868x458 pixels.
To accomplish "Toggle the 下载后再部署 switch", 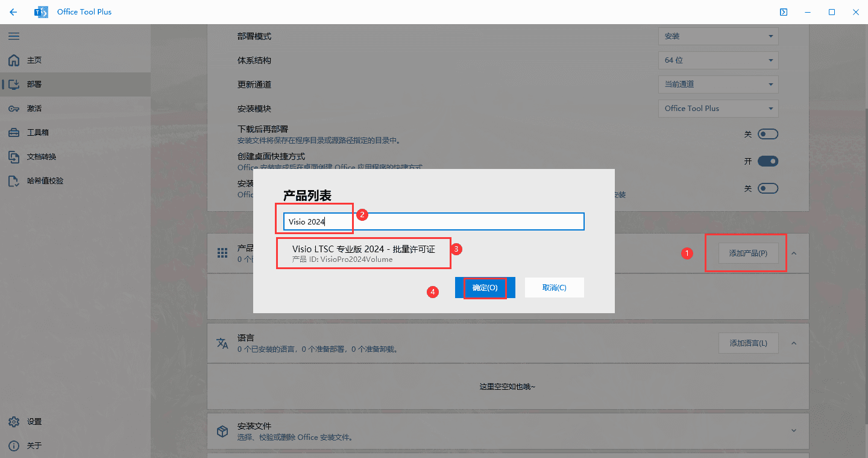I will 768,134.
